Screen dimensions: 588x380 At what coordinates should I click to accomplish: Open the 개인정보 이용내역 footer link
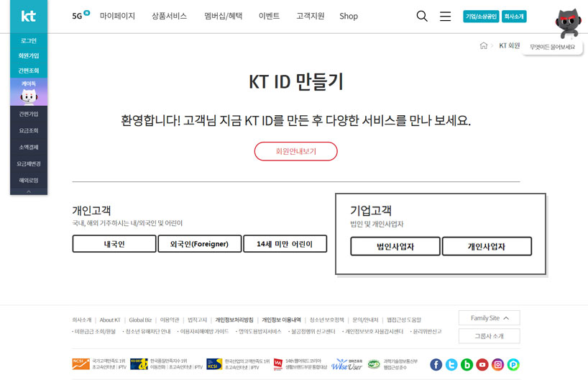pos(281,320)
